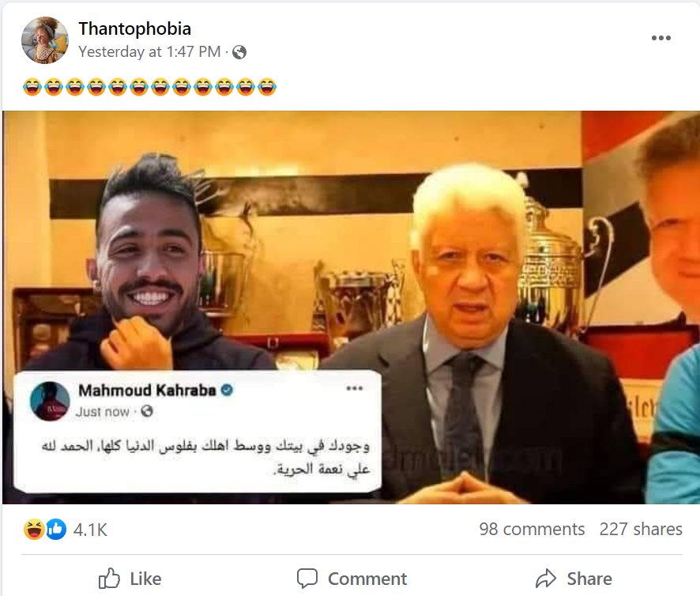Click the Mahmoud Kahraba name in image
This screenshot has height=596, width=700.
[147, 390]
